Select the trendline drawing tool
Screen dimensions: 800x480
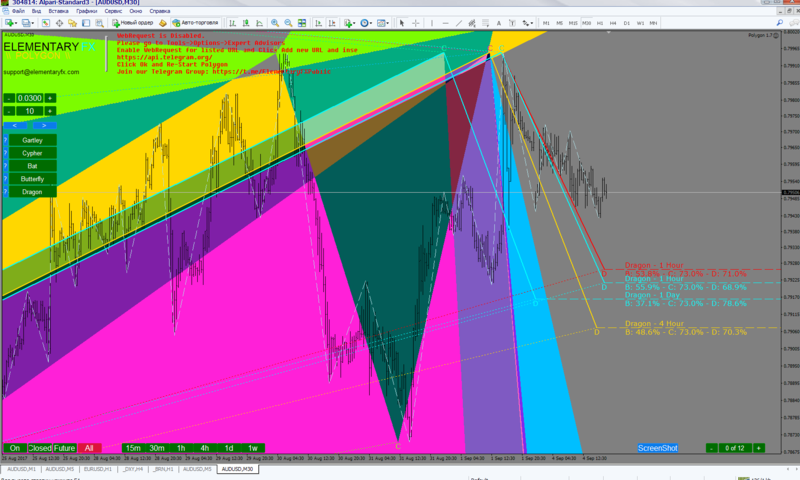[x=458, y=23]
